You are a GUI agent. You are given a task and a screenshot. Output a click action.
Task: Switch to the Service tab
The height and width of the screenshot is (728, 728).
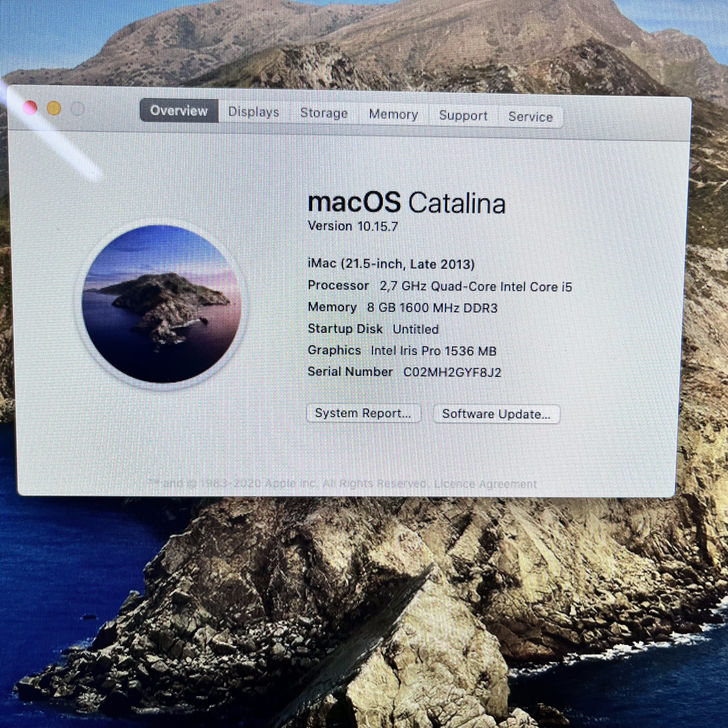pos(530,117)
